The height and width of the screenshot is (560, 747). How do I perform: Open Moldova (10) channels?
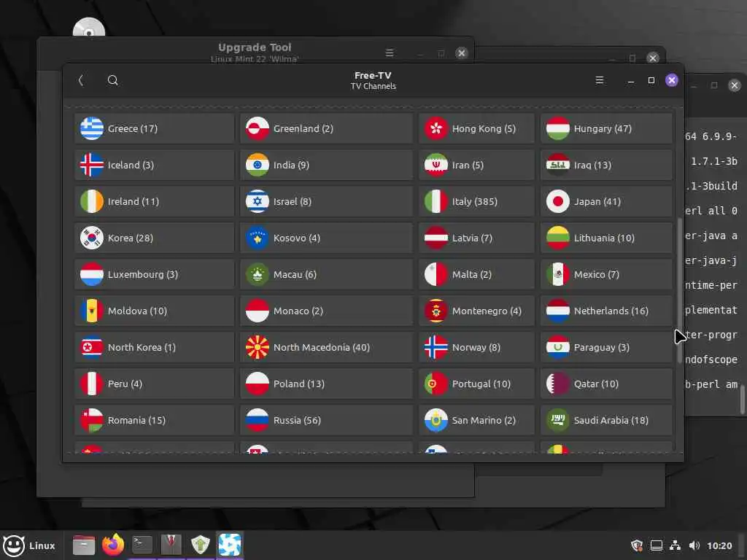(155, 311)
